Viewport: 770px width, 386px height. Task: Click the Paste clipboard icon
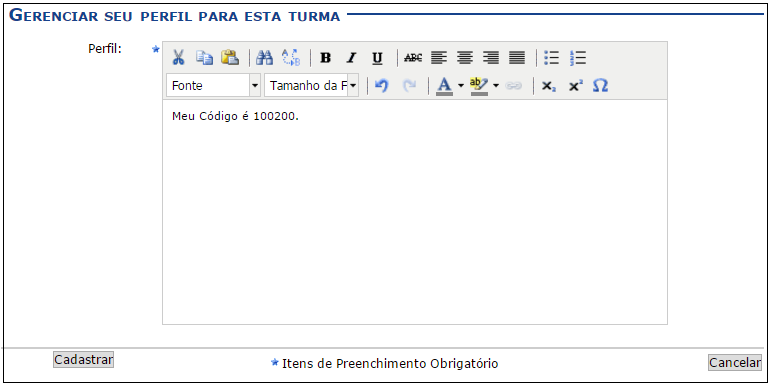click(230, 58)
